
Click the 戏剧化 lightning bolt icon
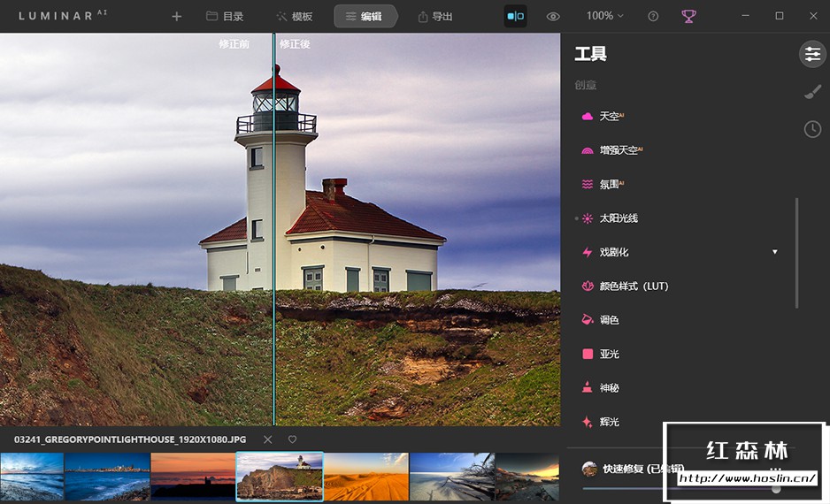(587, 252)
